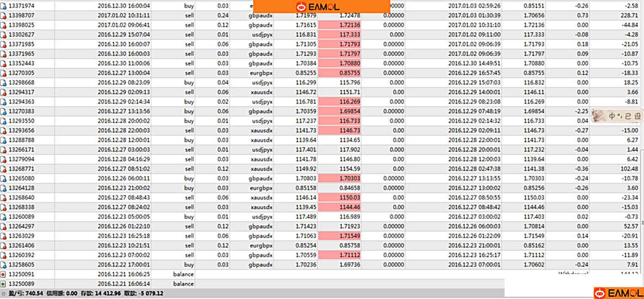Select ticket number 13260392
This screenshot has width=644, height=299.
21,255
